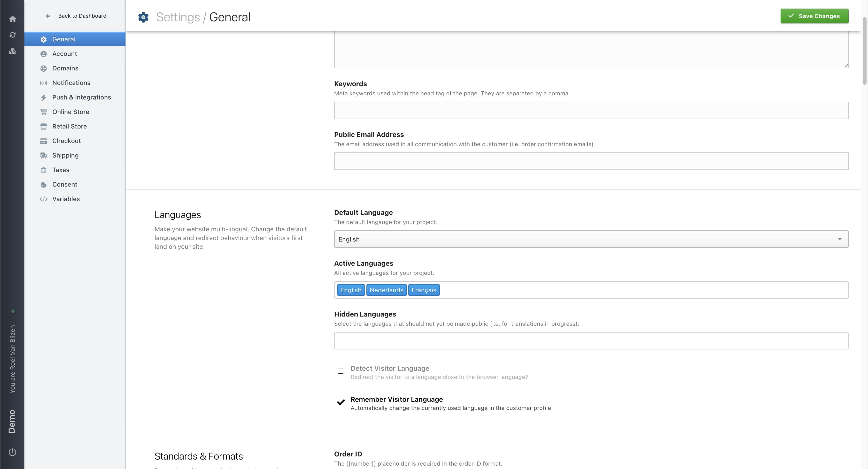Click the home icon in left rail
This screenshot has height=469, width=868.
[12, 19]
